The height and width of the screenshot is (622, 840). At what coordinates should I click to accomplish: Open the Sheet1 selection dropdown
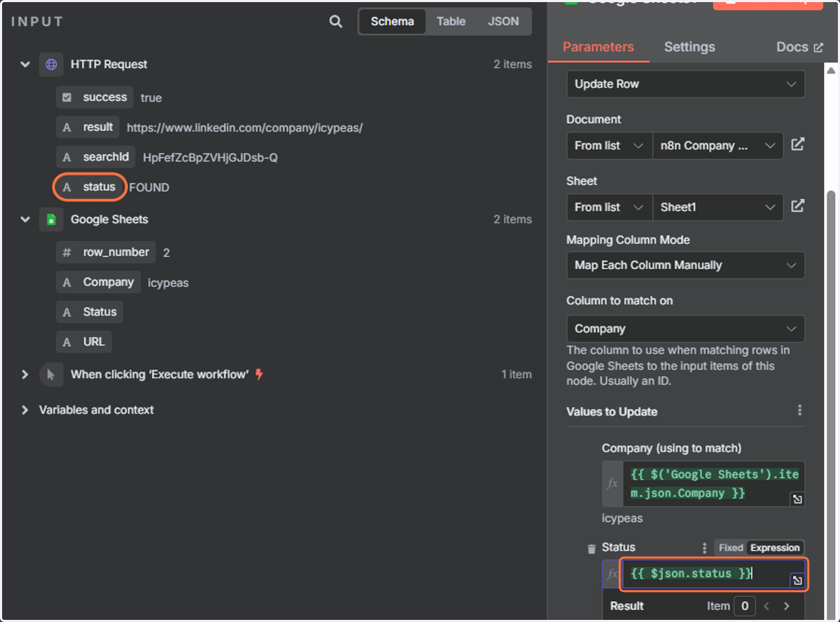pyautogui.click(x=717, y=207)
